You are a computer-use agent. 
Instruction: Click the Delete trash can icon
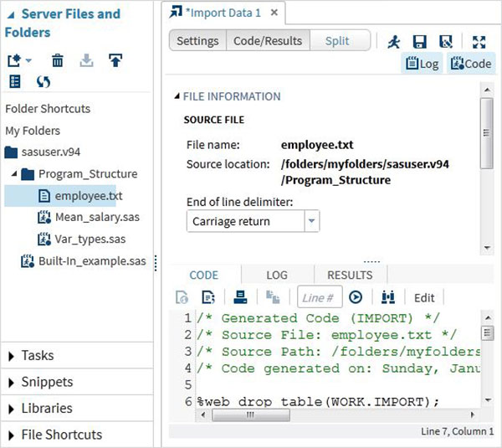(58, 60)
